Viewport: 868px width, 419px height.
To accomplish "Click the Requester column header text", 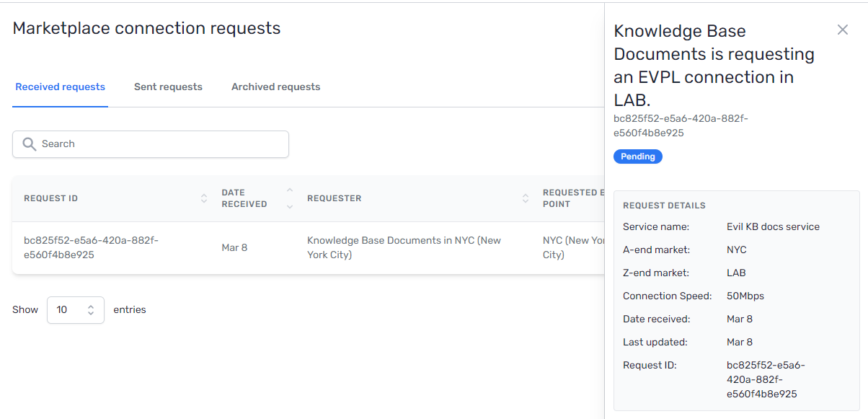I will [335, 198].
